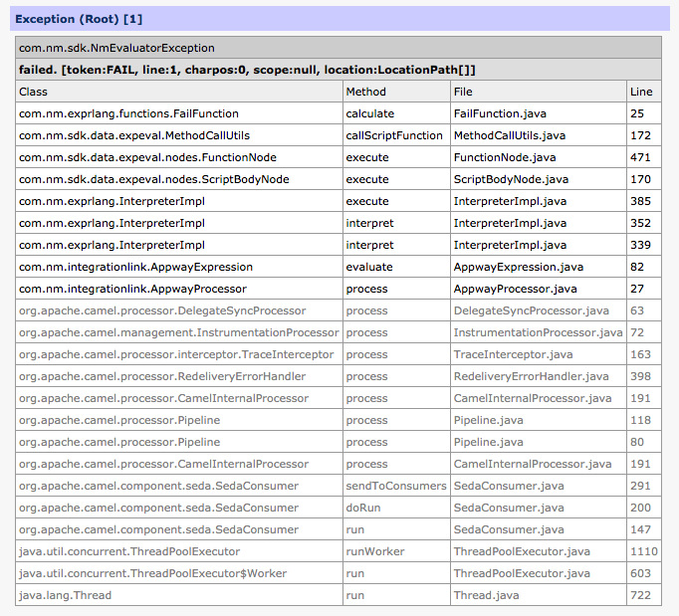The image size is (679, 616).
Task: Click line number 172 cell
Action: coord(644,135)
